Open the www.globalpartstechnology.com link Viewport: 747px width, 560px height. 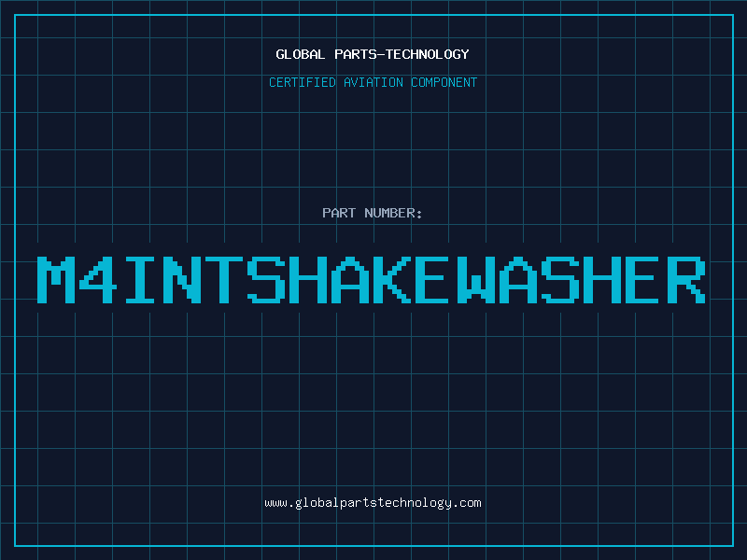373,503
